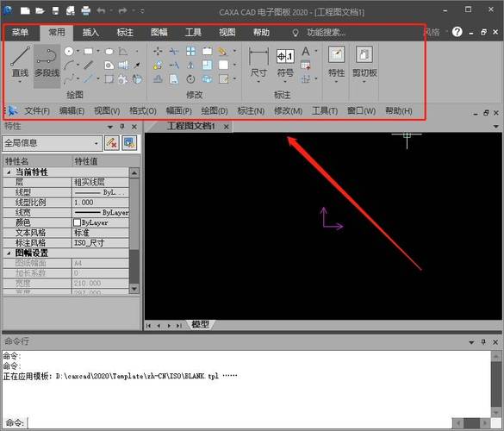Select the 多段线 polyline tool

[47, 63]
